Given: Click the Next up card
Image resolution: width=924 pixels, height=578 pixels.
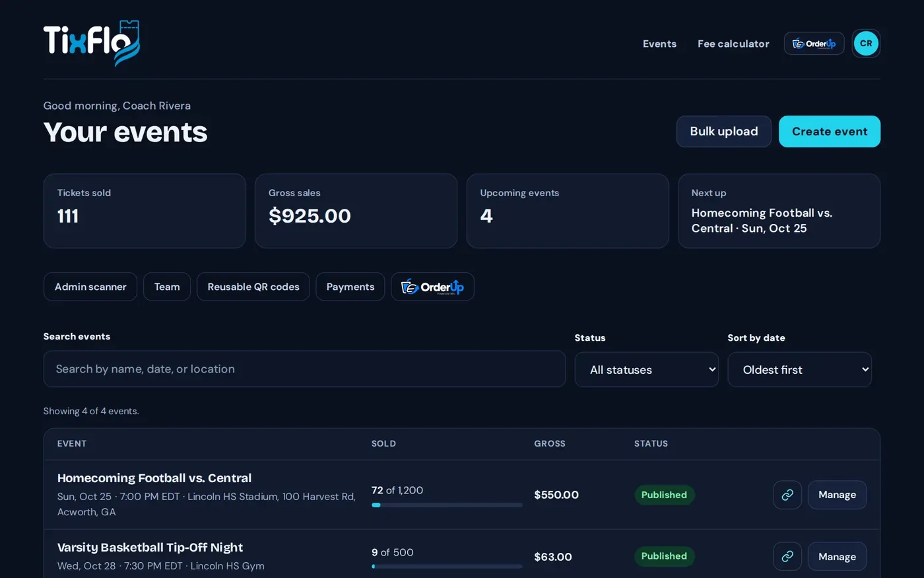Looking at the screenshot, I should pos(779,211).
